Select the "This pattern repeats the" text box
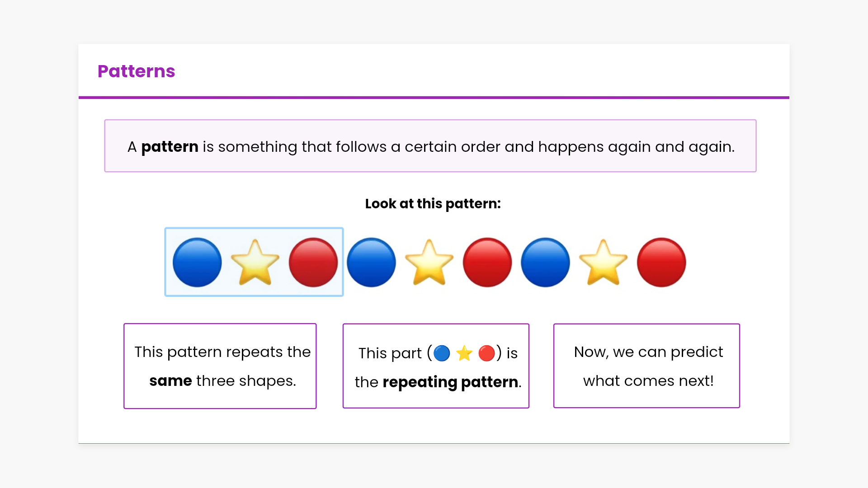This screenshot has width=868, height=488. tap(220, 366)
